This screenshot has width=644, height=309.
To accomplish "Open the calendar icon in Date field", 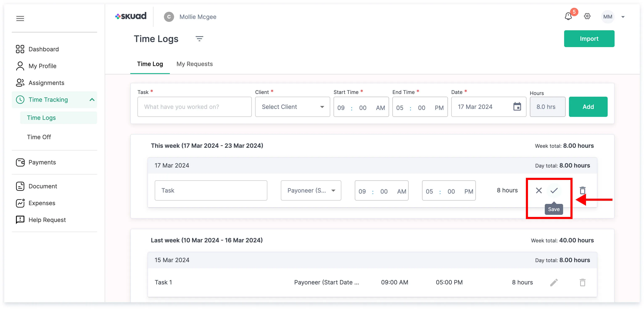I will tap(517, 107).
